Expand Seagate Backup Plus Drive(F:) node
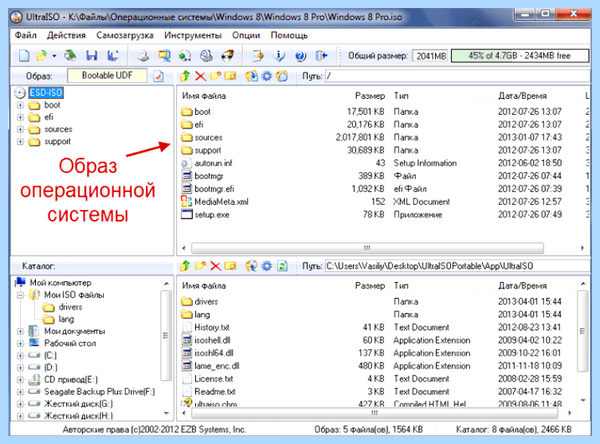Screen dimensions: 600x444 [x=20, y=392]
